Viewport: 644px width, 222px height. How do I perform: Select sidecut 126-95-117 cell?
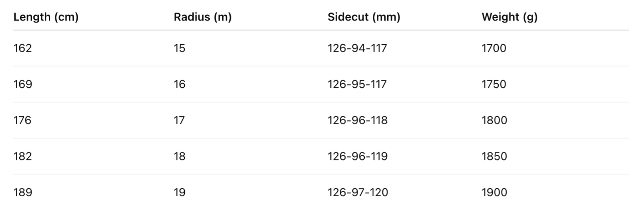click(x=357, y=84)
